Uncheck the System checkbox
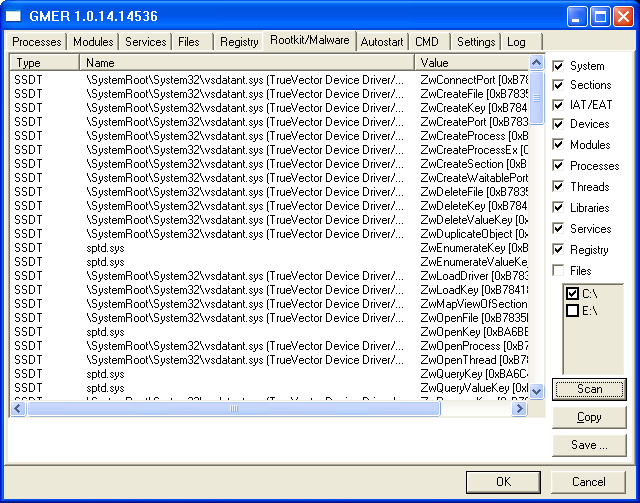 click(x=558, y=66)
